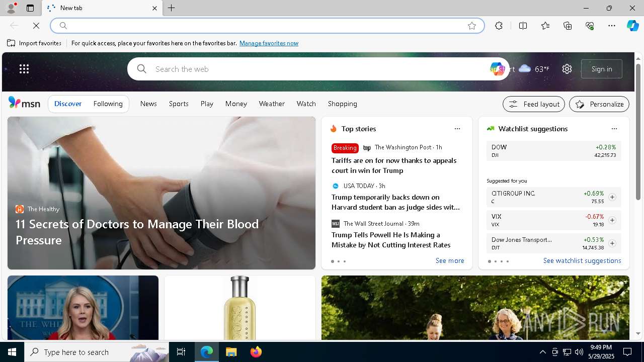Open the Harvard student ban story
The height and width of the screenshot is (362, 644).
(395, 202)
